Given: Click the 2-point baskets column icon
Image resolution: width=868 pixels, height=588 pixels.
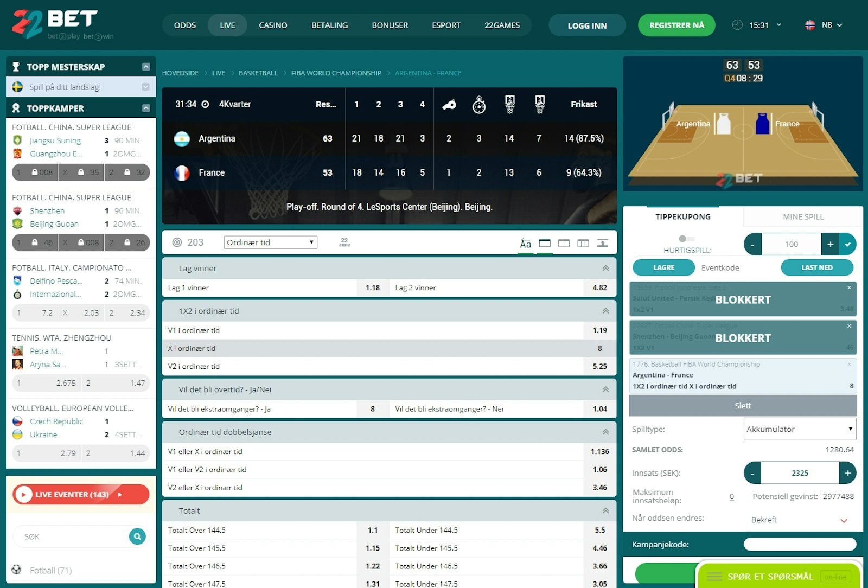Looking at the screenshot, I should pyautogui.click(x=509, y=105).
